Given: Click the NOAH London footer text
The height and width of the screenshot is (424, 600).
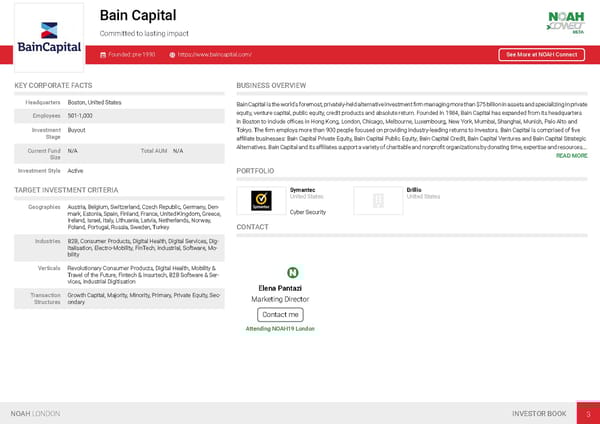Looking at the screenshot, I should tap(35, 413).
